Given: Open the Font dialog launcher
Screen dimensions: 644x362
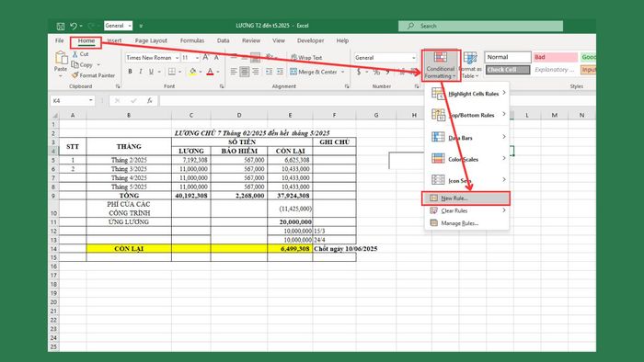Looking at the screenshot, I should click(x=222, y=86).
